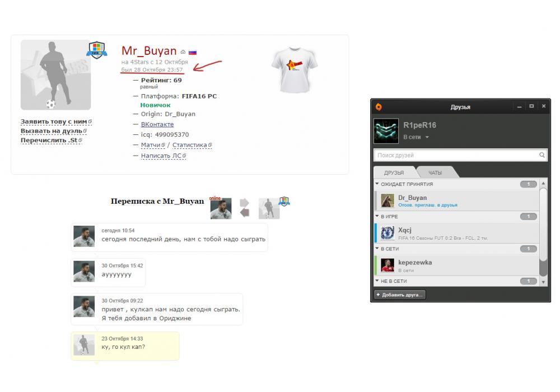Open the 'Статистика' link
Screen dimensions: 560x392
click(x=192, y=145)
